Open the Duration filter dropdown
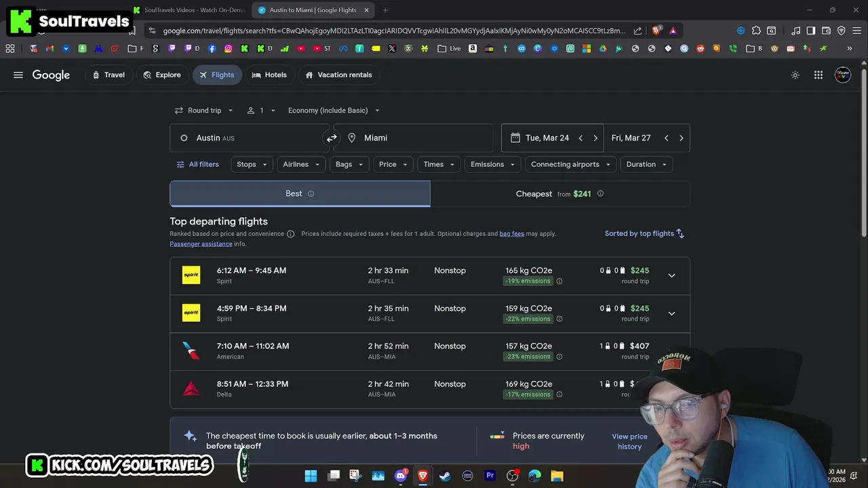868x488 pixels. (x=646, y=165)
